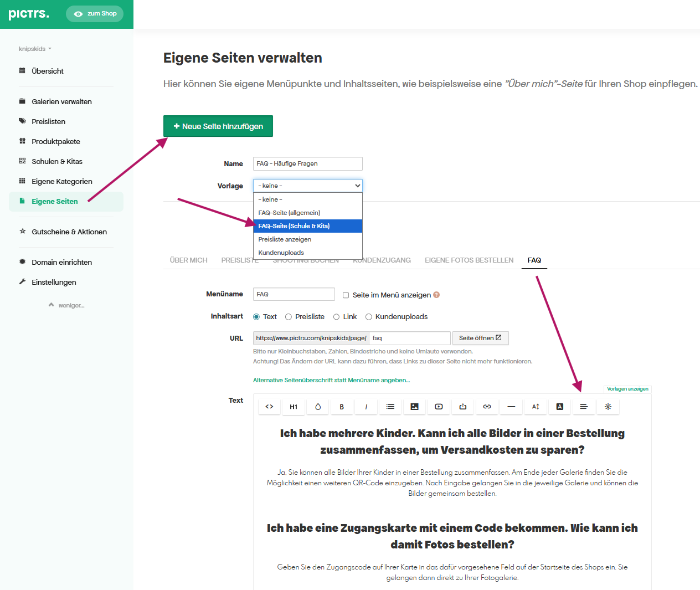Apply H1 heading format in the editor
The height and width of the screenshot is (590, 700).
[294, 407]
